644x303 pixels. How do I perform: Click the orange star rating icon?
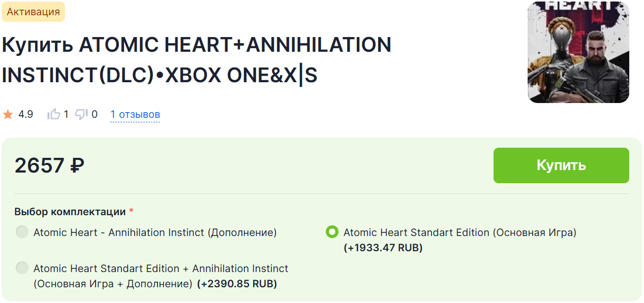click(x=8, y=115)
